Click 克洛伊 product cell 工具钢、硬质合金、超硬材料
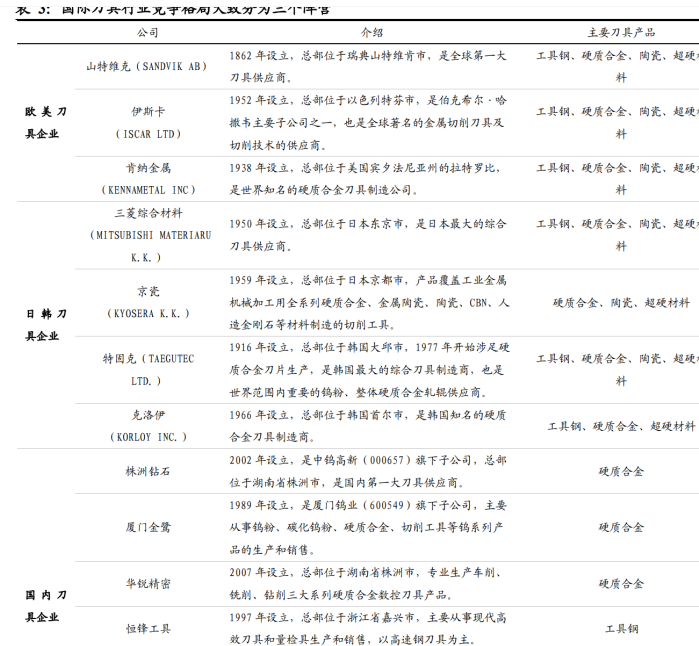The width and height of the screenshot is (699, 646). coord(621,426)
